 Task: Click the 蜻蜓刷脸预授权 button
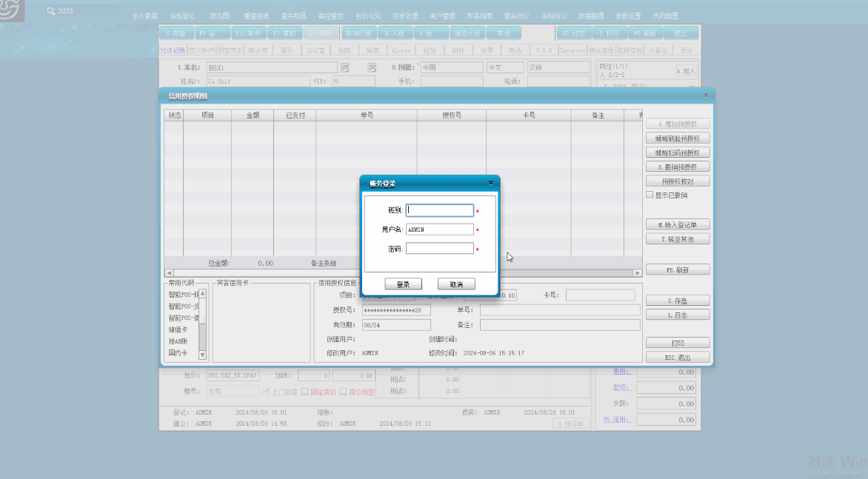pyautogui.click(x=678, y=138)
